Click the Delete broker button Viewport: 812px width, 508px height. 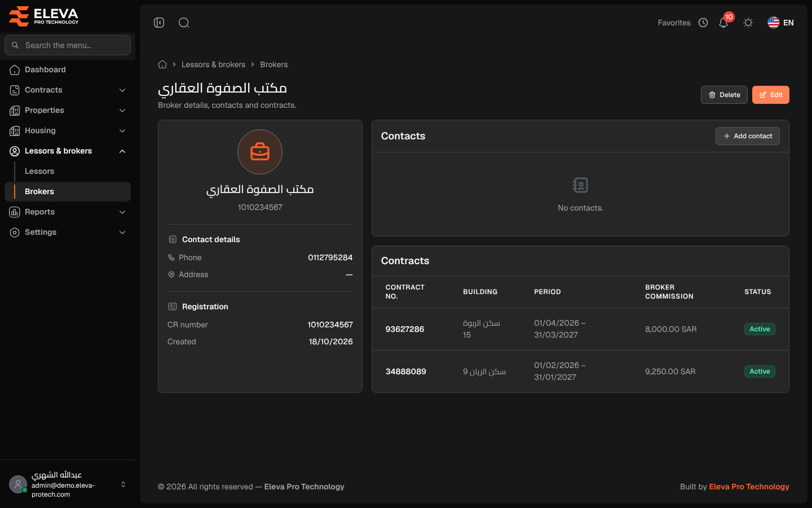point(724,95)
